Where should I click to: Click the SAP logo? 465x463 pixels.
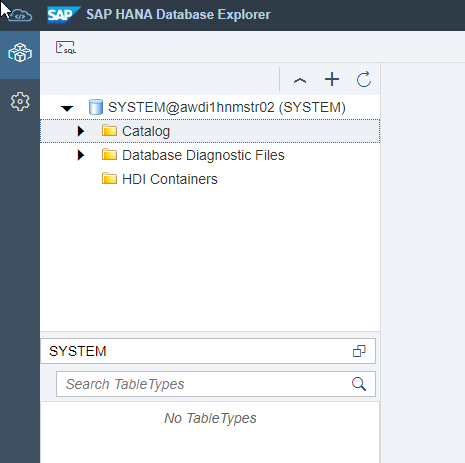click(64, 15)
